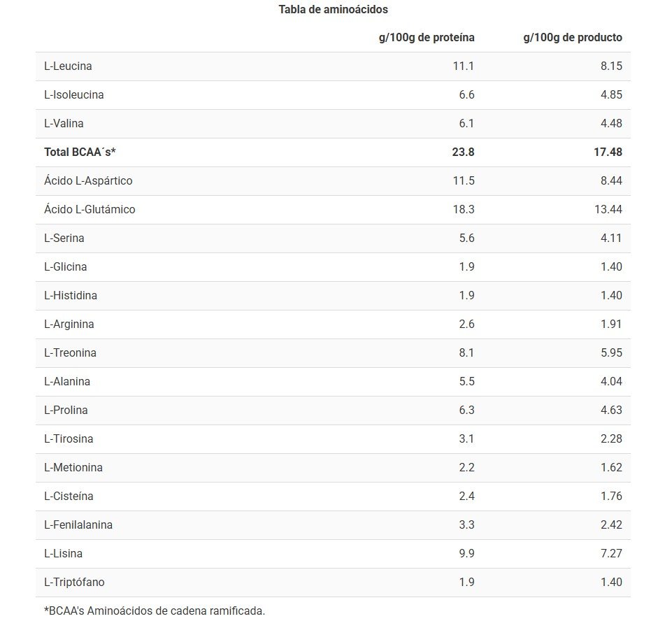Click the L-Fenilalanina row label
The height and width of the screenshot is (621, 672).
point(78,525)
